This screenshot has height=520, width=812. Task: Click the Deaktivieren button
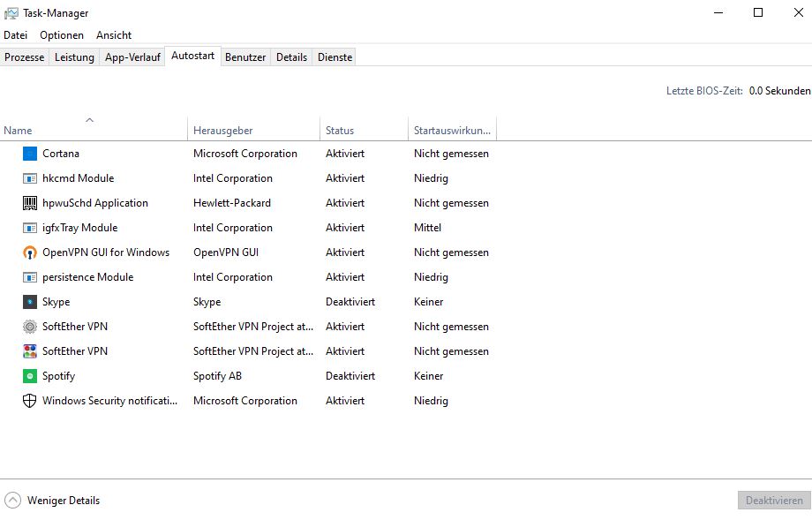coord(774,501)
